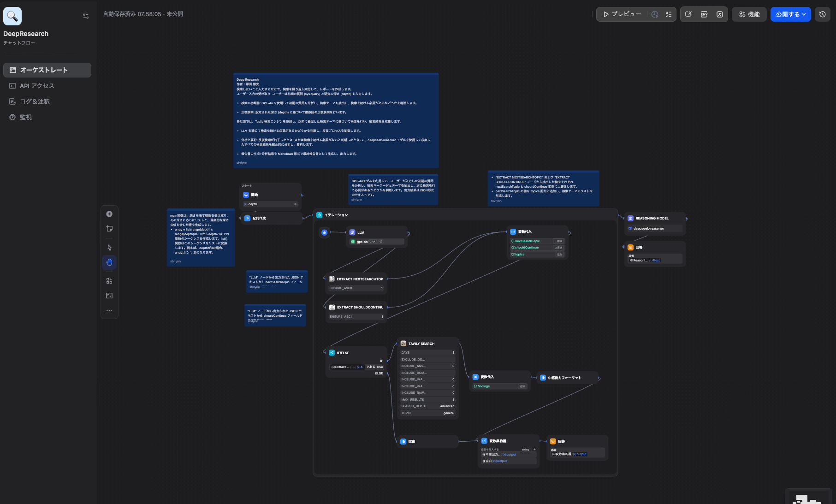Click the minimap thumbnail in the corner

tap(809, 498)
